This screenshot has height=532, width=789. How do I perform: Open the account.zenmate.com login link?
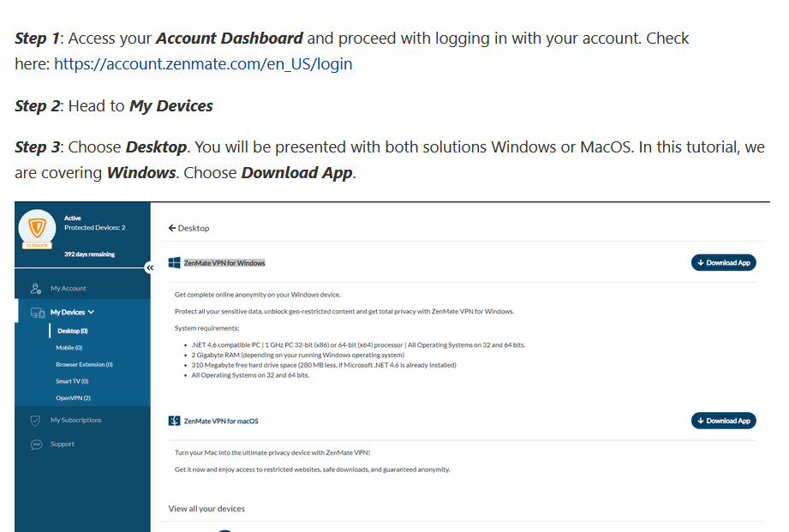click(x=203, y=63)
